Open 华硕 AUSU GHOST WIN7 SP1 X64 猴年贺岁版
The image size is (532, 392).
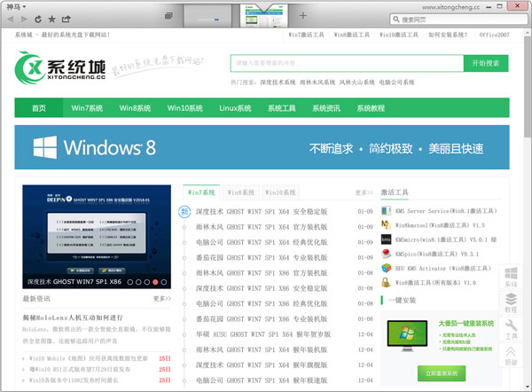click(x=263, y=334)
